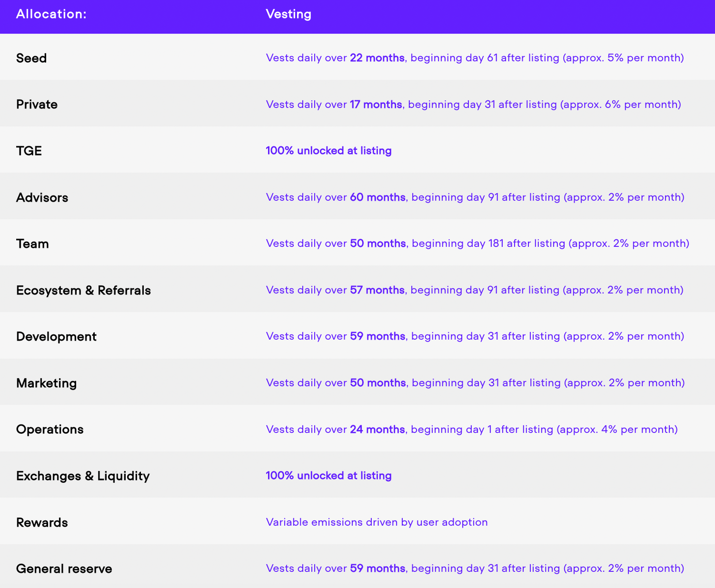Click TGE's '100% unlocked at listing' text

(329, 151)
